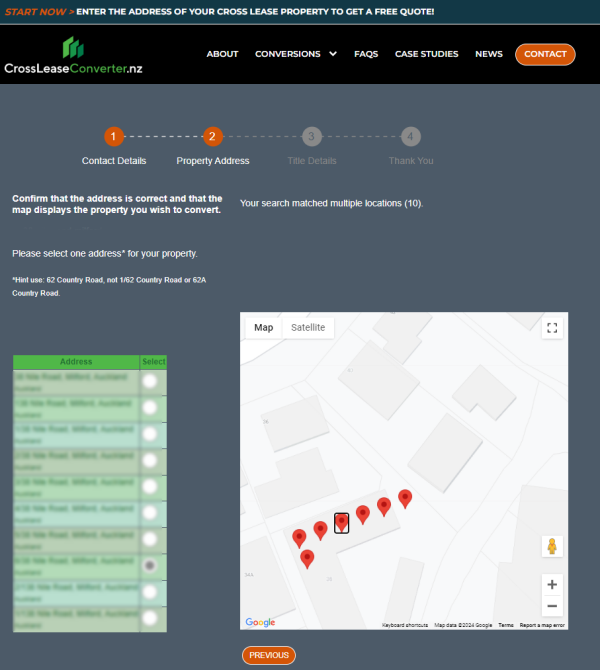Select the radio button in last address row
The width and height of the screenshot is (600, 670).
[150, 617]
